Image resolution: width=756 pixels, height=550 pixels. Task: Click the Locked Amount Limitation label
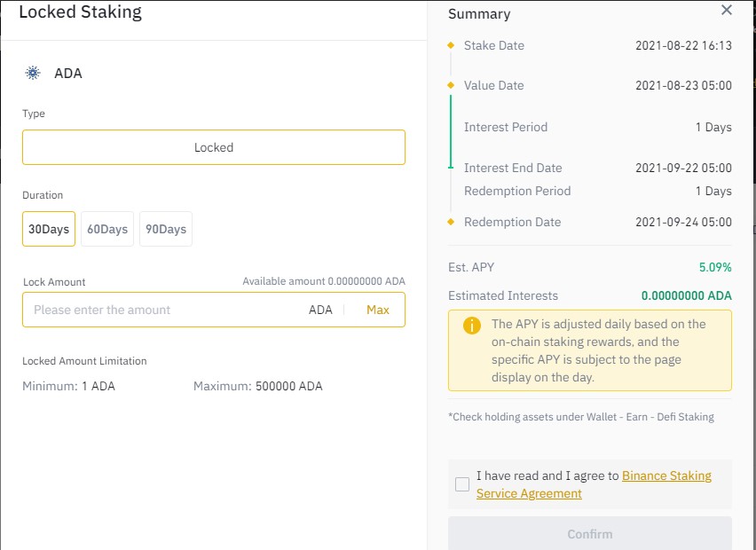click(84, 361)
